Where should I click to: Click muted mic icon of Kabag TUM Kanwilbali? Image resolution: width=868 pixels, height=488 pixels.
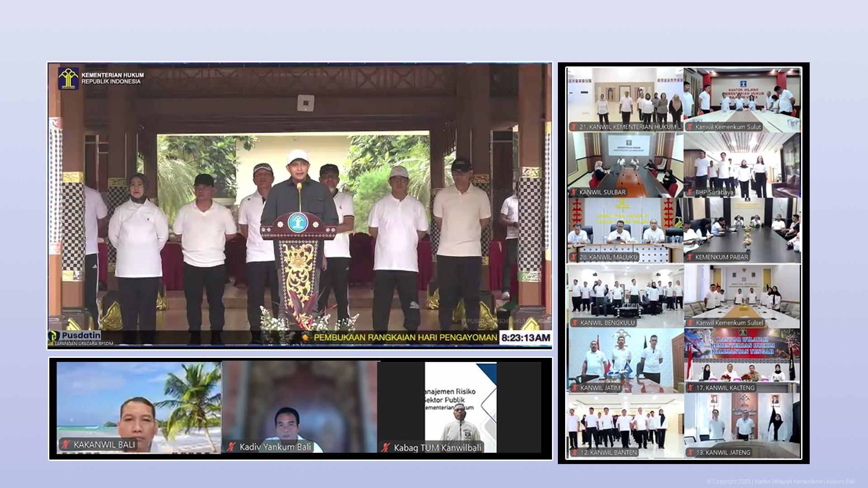point(386,448)
